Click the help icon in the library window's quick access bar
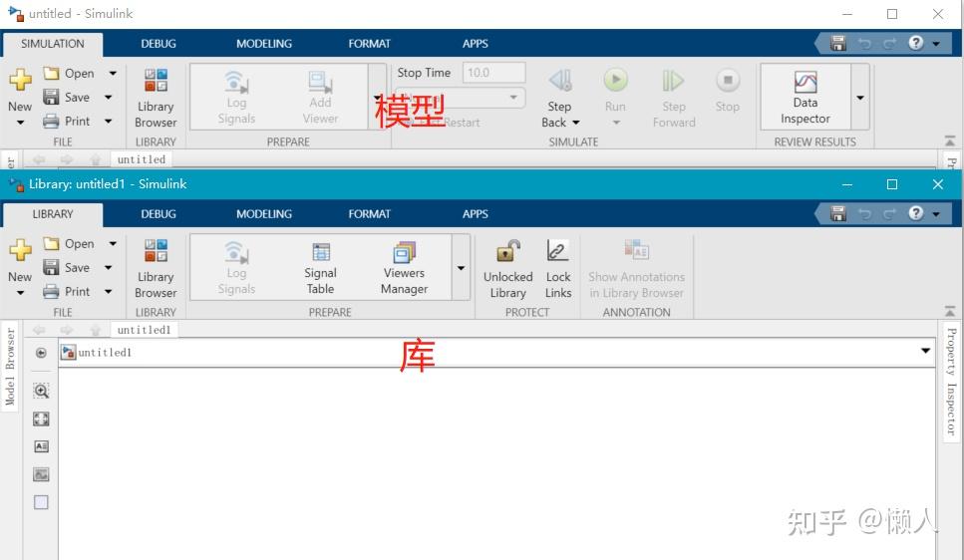Viewport: 964px width, 560px height. [915, 212]
